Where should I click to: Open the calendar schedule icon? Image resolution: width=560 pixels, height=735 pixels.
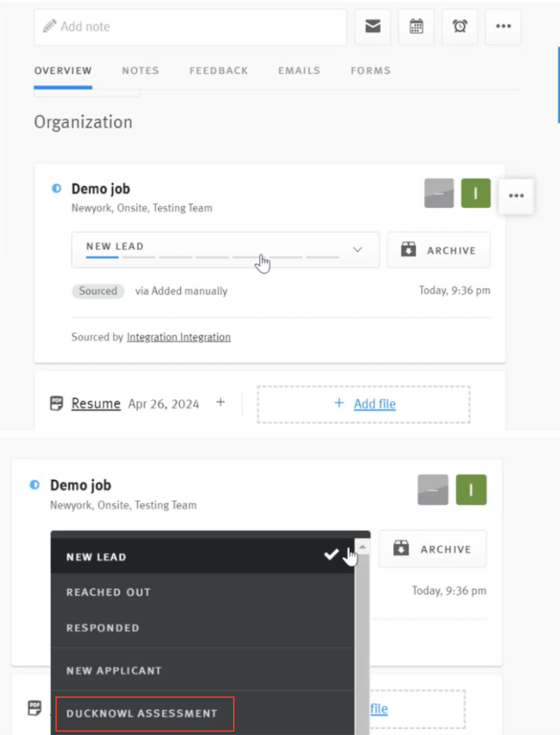click(x=416, y=27)
